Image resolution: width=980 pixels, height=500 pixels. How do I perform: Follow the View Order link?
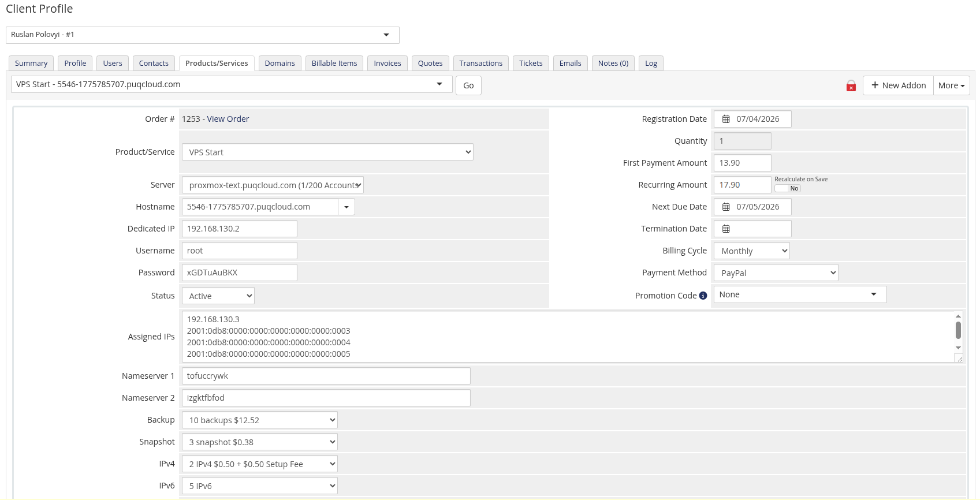tap(228, 119)
